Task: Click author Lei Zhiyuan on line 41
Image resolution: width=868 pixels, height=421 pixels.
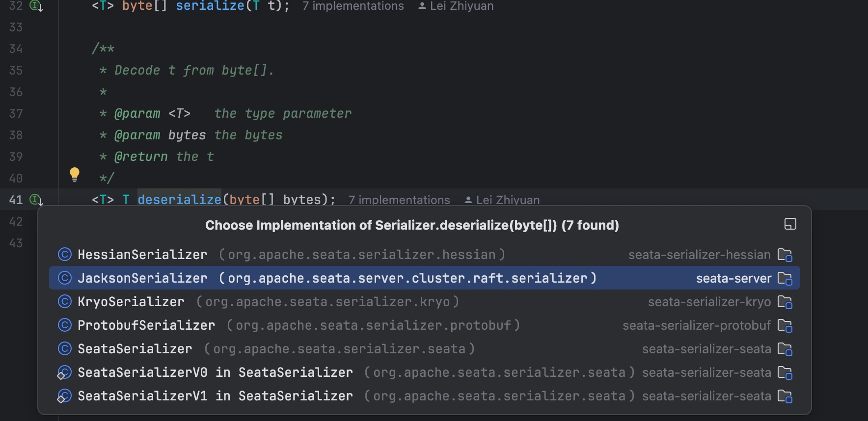Action: (x=502, y=200)
